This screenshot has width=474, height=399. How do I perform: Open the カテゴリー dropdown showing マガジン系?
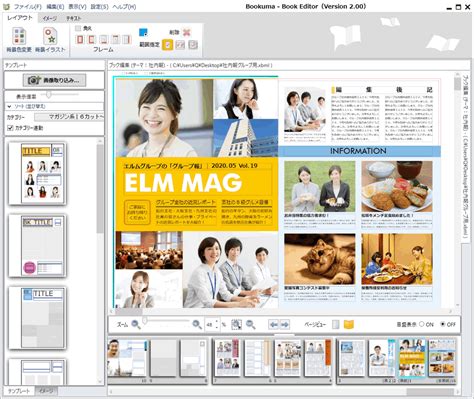click(x=69, y=117)
